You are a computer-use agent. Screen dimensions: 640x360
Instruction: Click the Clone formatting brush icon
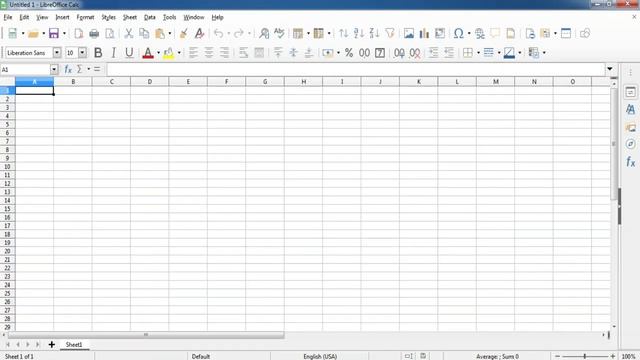184,33
